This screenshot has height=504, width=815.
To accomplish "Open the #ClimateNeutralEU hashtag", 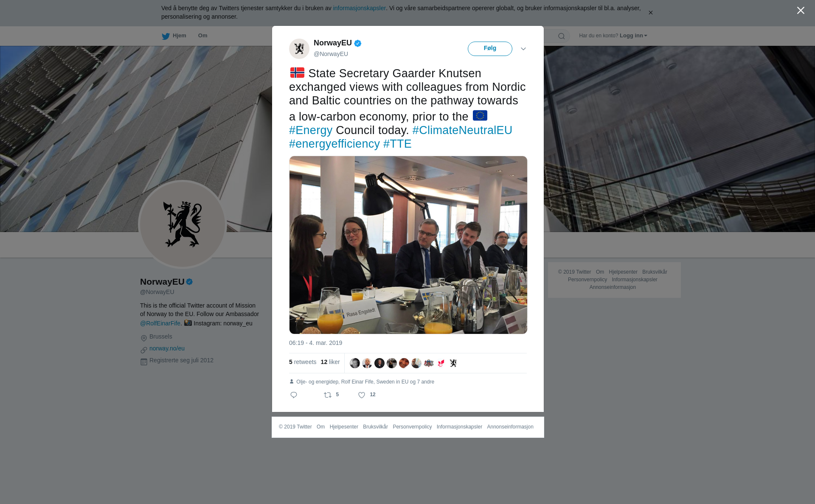I will tap(462, 130).
